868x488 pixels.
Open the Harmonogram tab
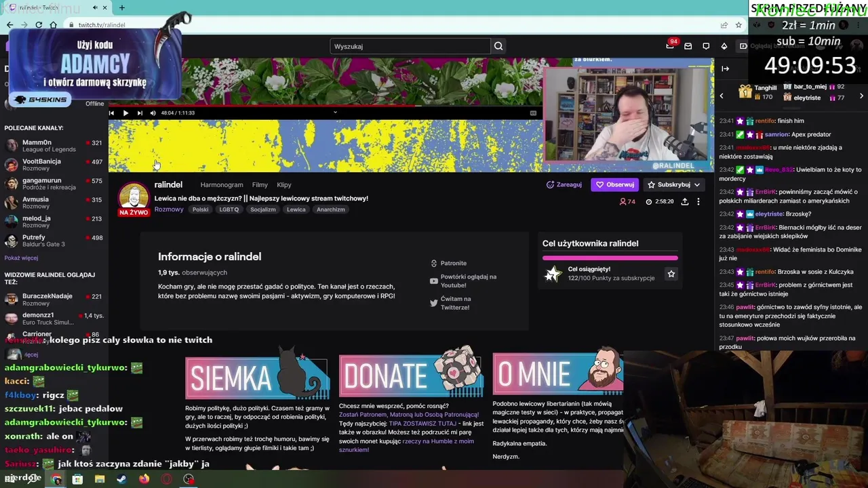pyautogui.click(x=222, y=185)
